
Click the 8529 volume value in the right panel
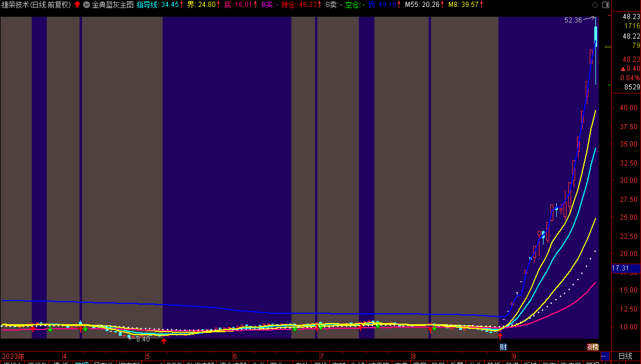[632, 87]
